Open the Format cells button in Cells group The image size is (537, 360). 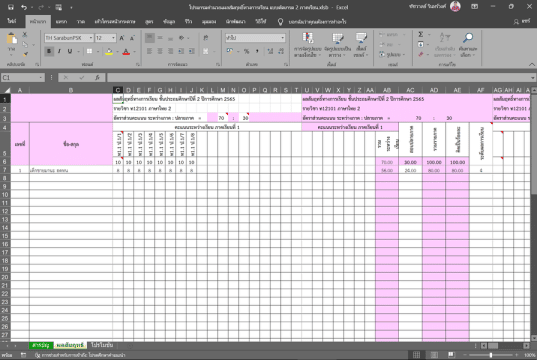click(392, 54)
